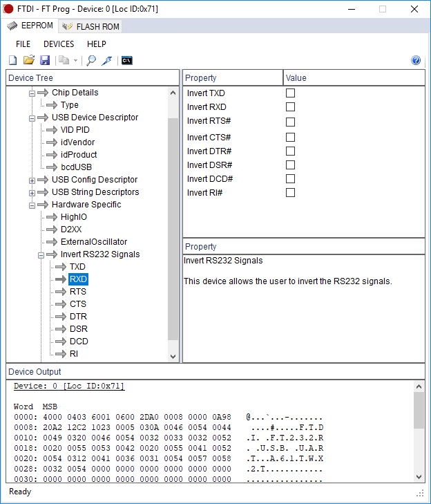
Task: Select the TXD tree item
Action: click(x=77, y=267)
